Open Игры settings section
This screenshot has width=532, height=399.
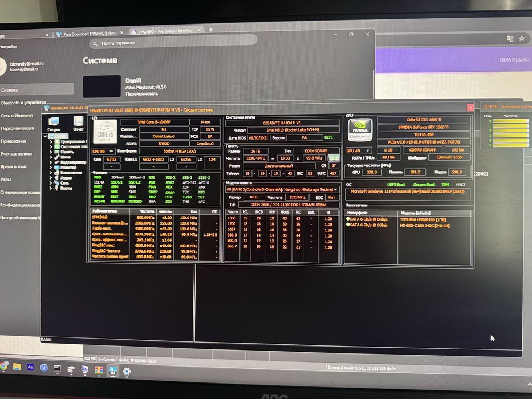tap(6, 179)
